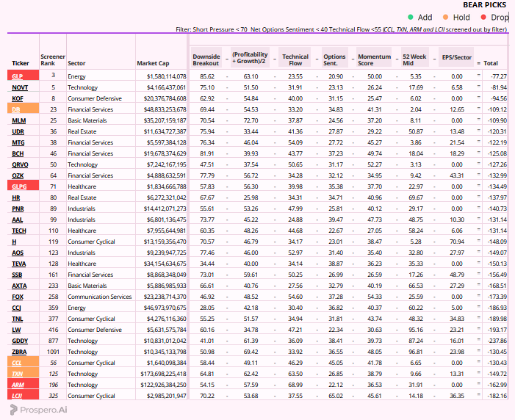
Task: Open the UDR ticker link
Action: tap(18, 131)
